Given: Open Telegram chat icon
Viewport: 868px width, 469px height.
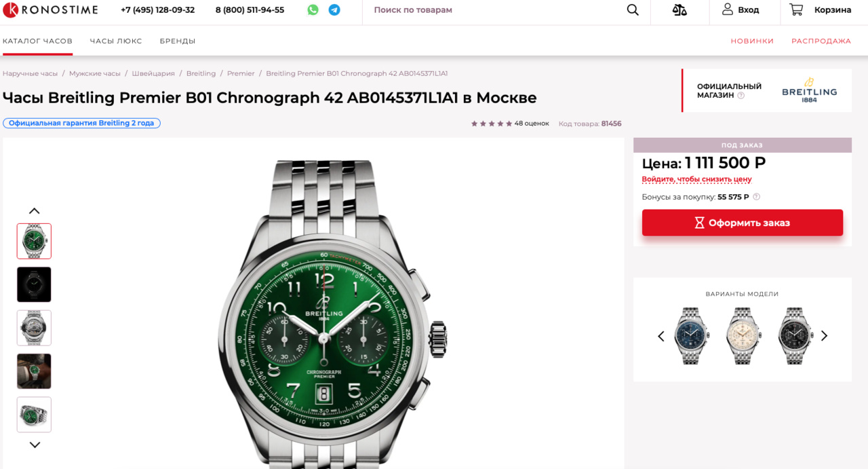Looking at the screenshot, I should coord(334,10).
